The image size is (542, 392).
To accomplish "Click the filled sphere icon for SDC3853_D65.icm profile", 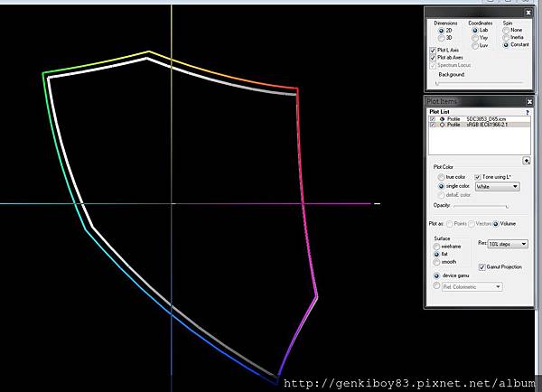I will coord(442,119).
